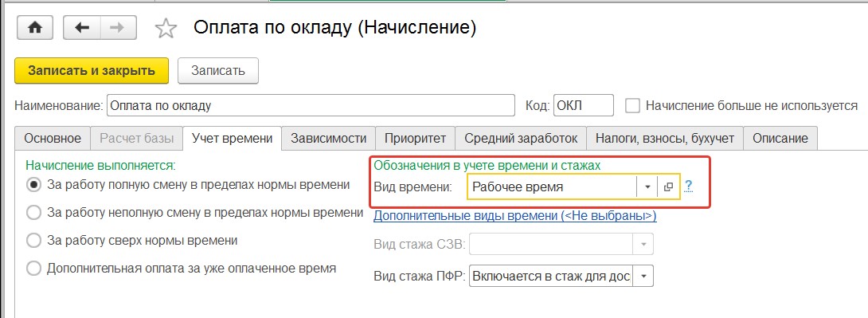868x318 pixels.
Task: Select За работу неполную смену option
Action: (33, 213)
